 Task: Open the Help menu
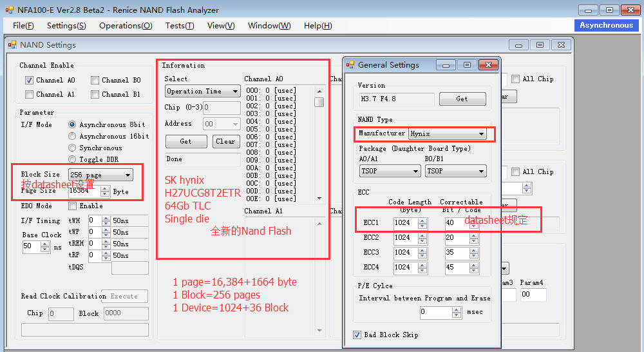[318, 26]
